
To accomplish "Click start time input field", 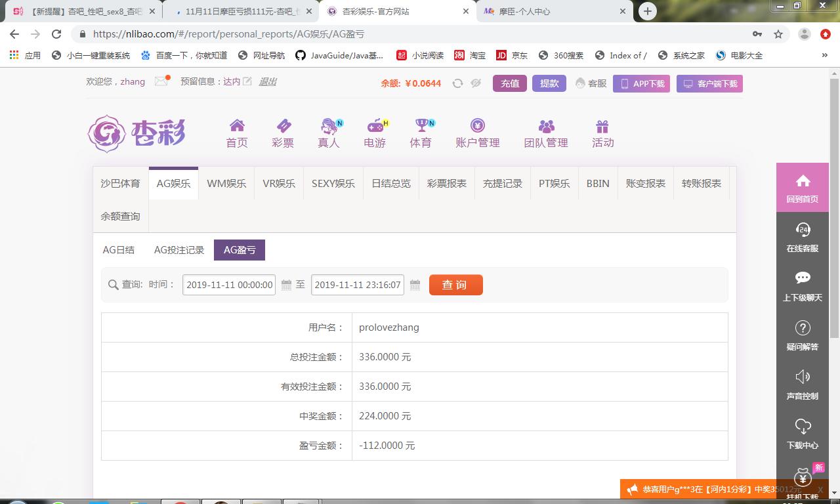I will pyautogui.click(x=229, y=285).
